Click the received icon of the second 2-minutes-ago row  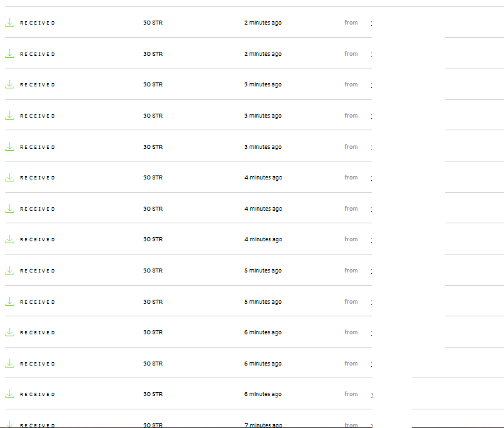9,54
